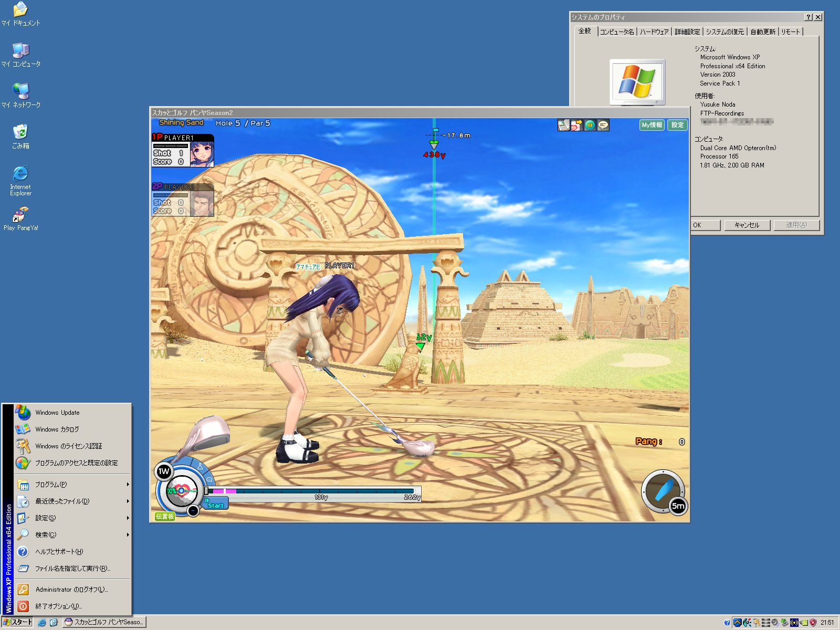This screenshot has height=630, width=840.
Task: Click OK in システムのプロパティ dialog
Action: tap(705, 225)
